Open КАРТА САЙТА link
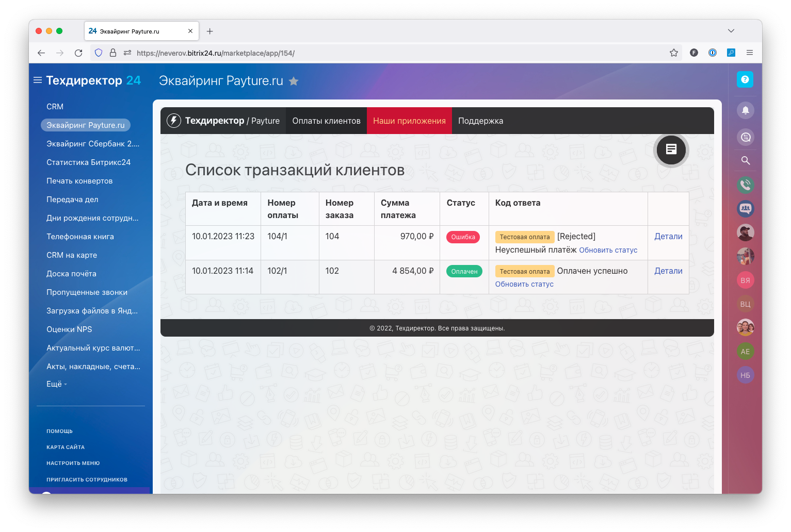 pos(66,447)
